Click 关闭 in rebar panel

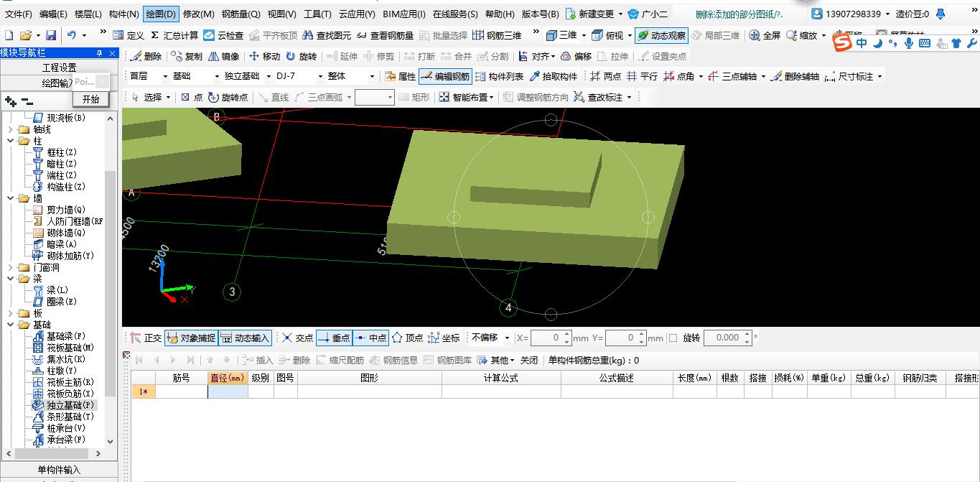(x=529, y=360)
